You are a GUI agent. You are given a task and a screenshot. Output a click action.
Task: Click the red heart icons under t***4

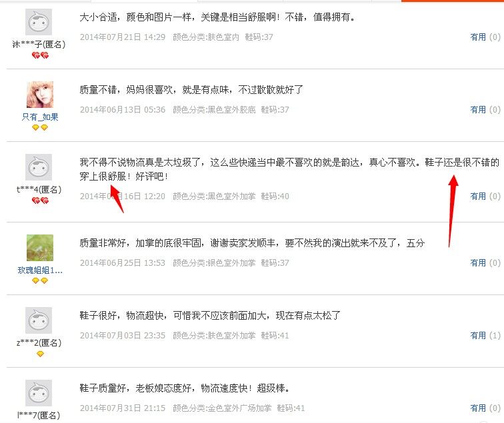(x=40, y=201)
